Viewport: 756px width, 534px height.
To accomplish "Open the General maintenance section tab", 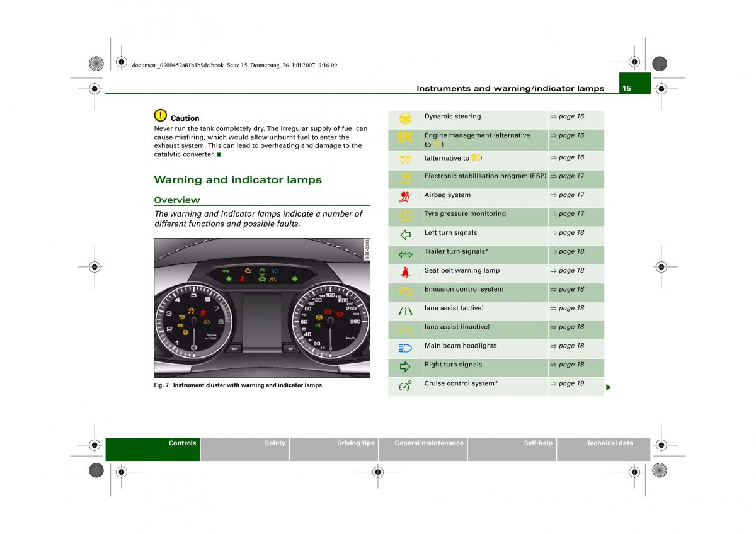I will pos(423,450).
